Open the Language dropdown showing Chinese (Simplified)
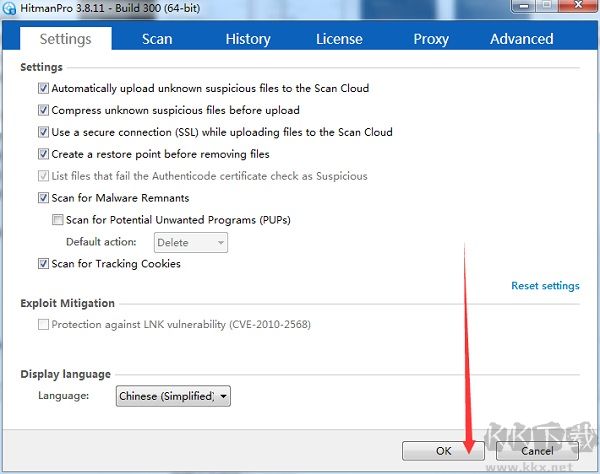Image resolution: width=600 pixels, height=474 pixels. [x=173, y=396]
